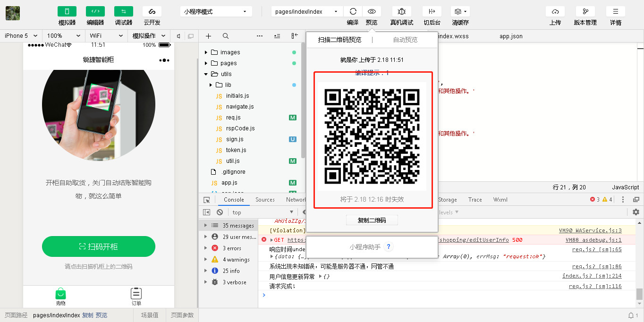
Task: Select the Wxml devtools tab
Action: 500,200
